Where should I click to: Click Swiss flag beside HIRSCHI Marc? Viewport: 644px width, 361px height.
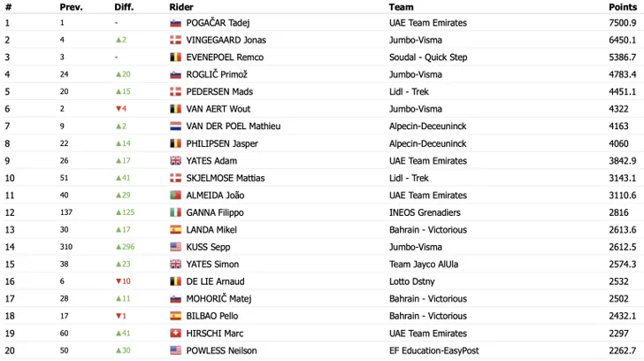point(175,334)
